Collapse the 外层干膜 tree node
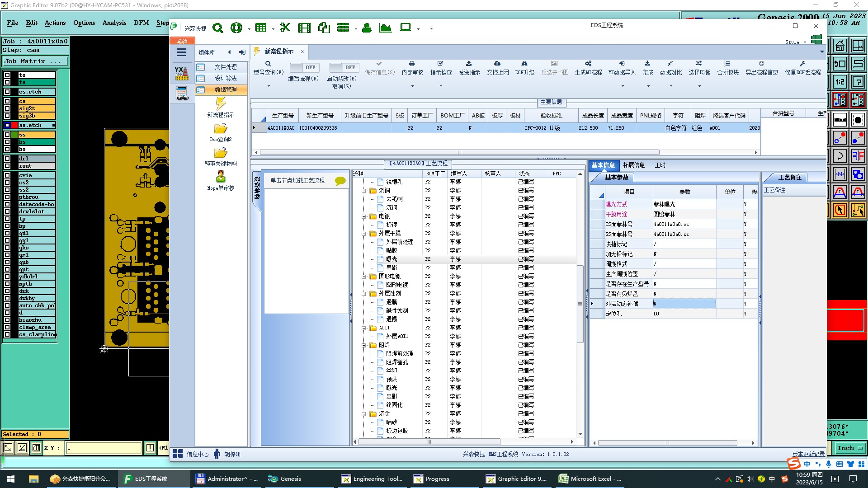The height and width of the screenshot is (488, 868). [364, 234]
